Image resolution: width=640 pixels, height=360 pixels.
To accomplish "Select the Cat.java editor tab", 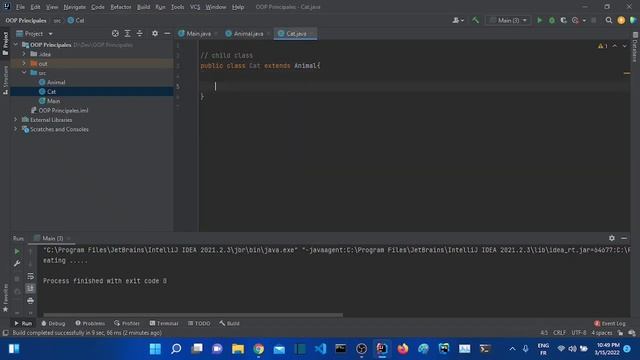I will pyautogui.click(x=295, y=33).
